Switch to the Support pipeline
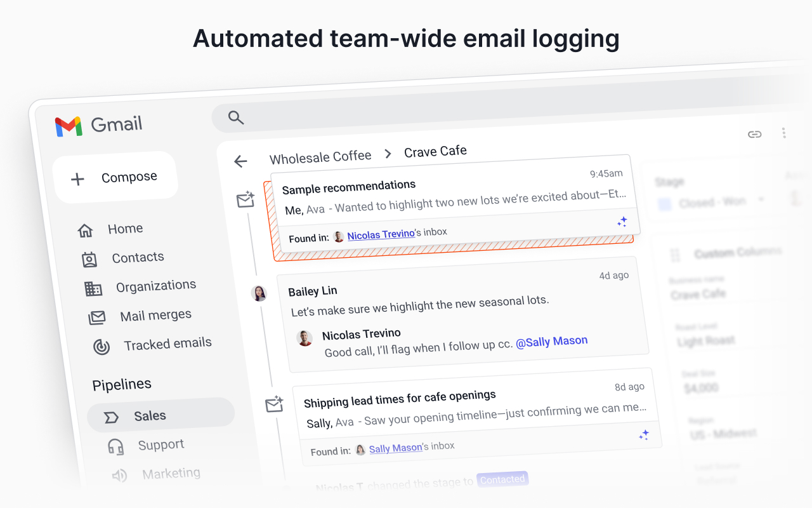The image size is (812, 508). click(160, 444)
